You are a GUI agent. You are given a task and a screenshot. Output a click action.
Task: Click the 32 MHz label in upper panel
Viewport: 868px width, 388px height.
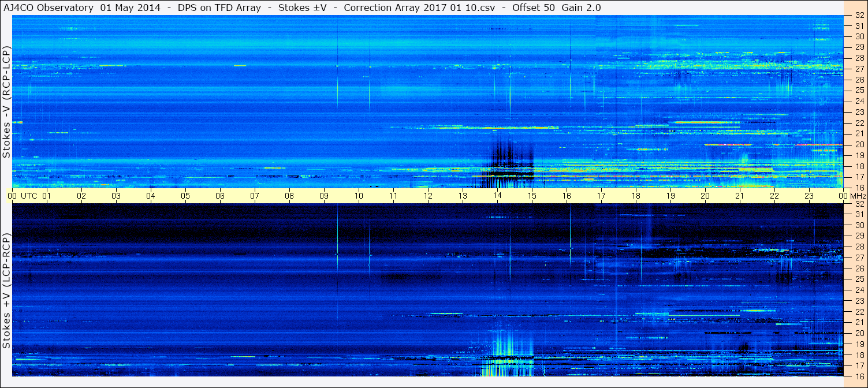coord(859,16)
